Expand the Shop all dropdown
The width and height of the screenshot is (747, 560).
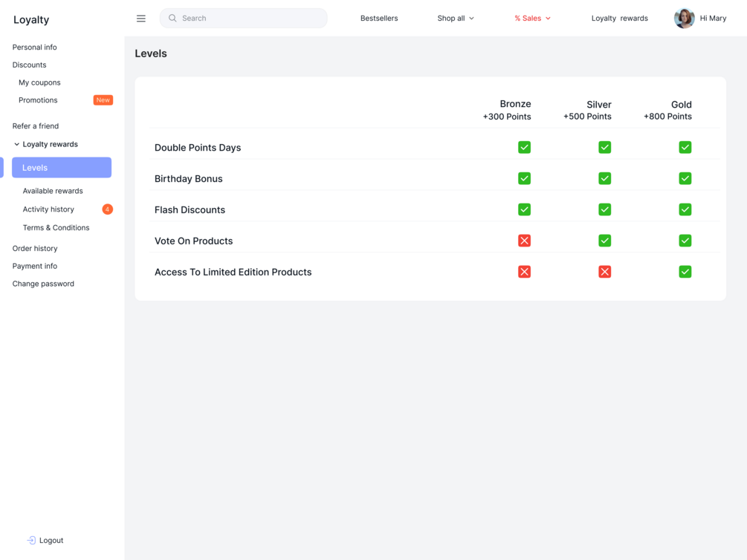[455, 19]
